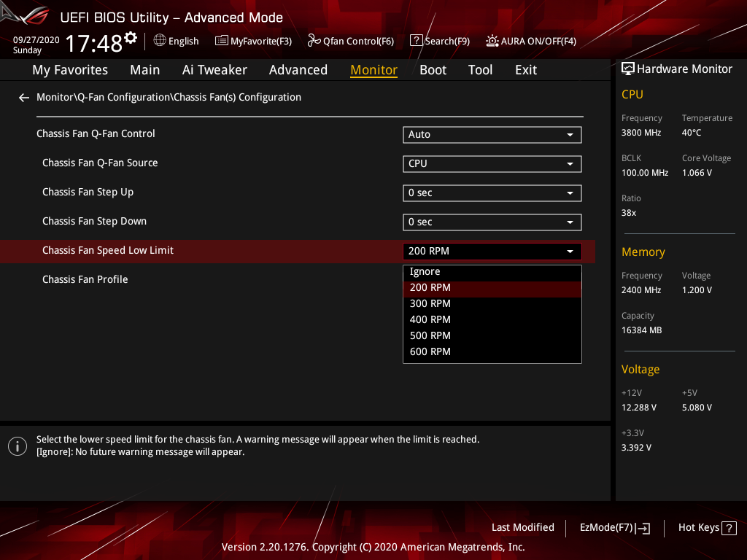Click CPU temperature value 40°C
This screenshot has height=560, width=747.
(x=692, y=133)
